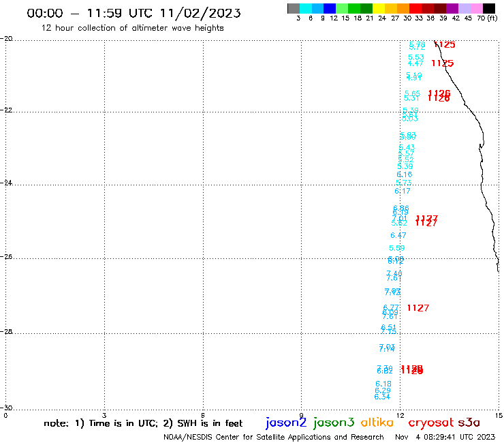Click the timestamp 'Nov 4 08:29:41 UTC 2023'
Image resolution: width=504 pixels, height=443 pixels.
click(x=445, y=437)
